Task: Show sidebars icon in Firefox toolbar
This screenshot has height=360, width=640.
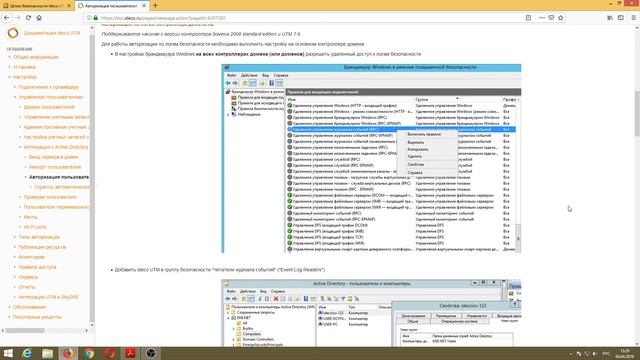Action: pos(621,18)
